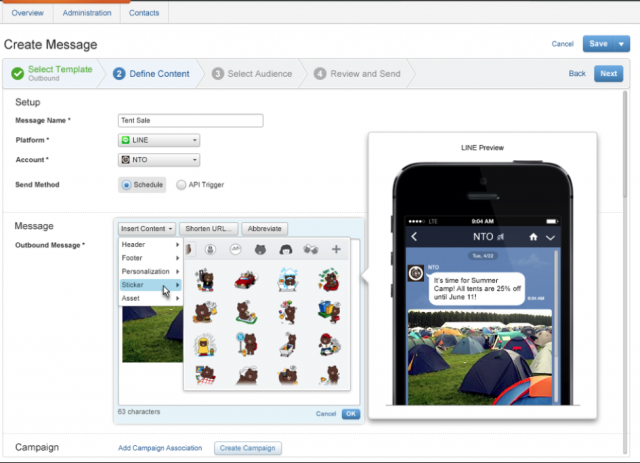
Task: Pick the yellow raincoat bear sticker
Action: (x=205, y=345)
